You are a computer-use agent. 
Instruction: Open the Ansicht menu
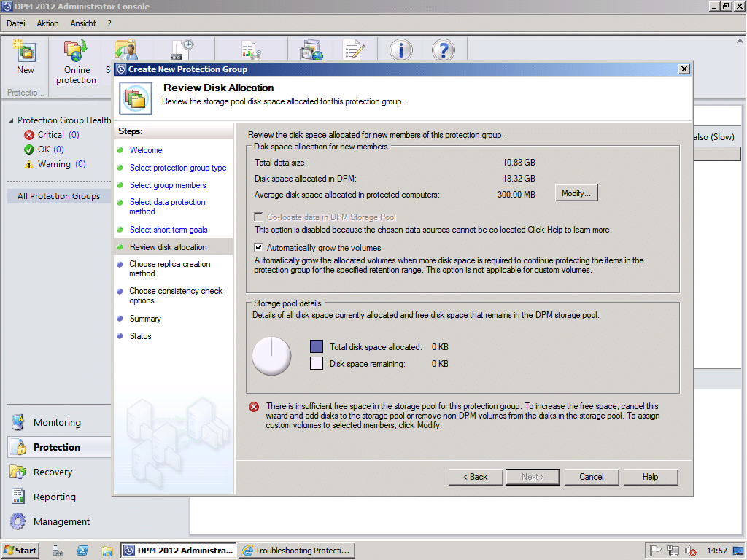(x=83, y=23)
